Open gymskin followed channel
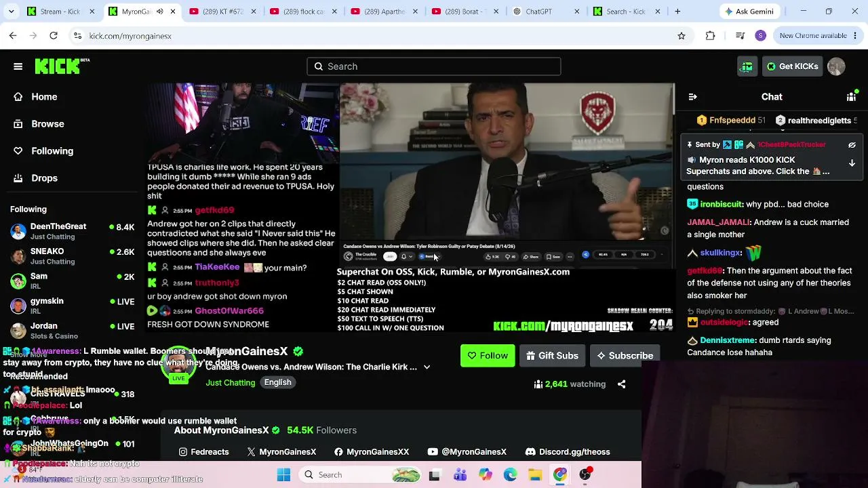The width and height of the screenshot is (868, 488). pos(72,306)
